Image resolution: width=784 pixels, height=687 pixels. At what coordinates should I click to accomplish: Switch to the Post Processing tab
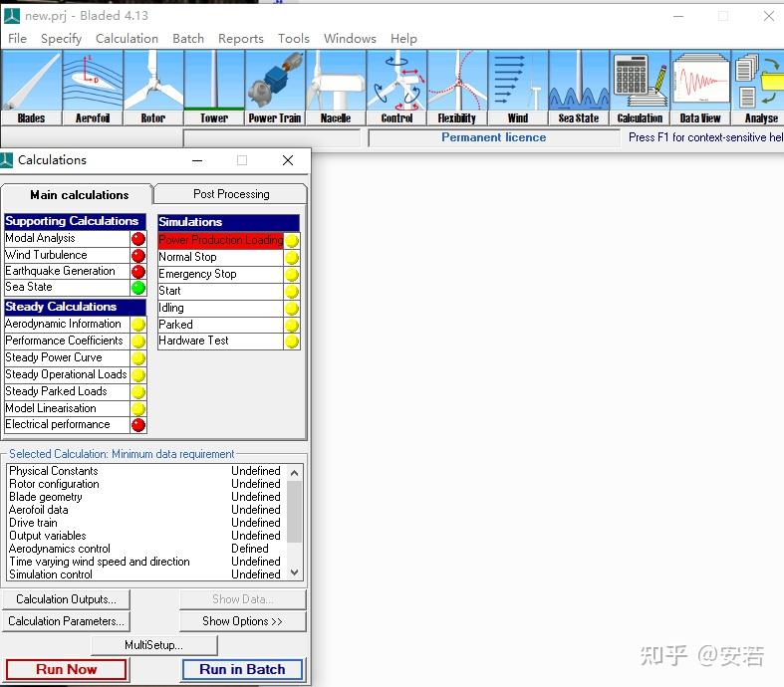click(231, 194)
